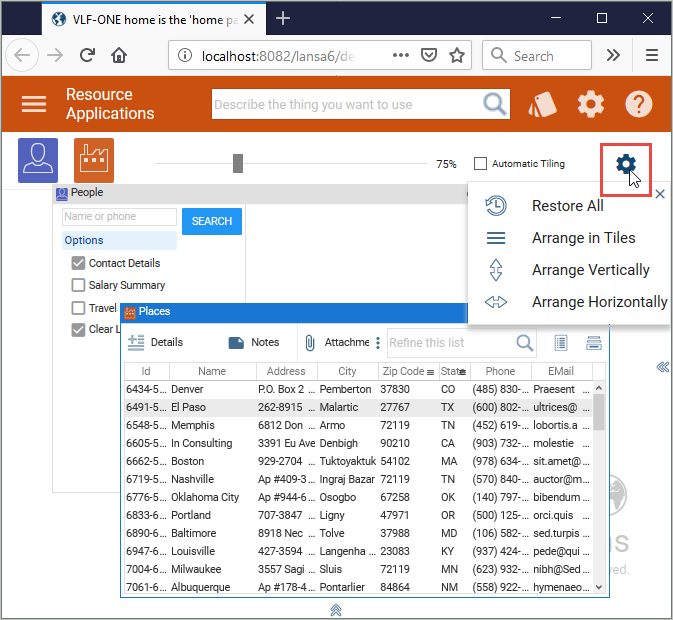The width and height of the screenshot is (673, 620).
Task: Select Restore All from the menu
Action: [567, 206]
